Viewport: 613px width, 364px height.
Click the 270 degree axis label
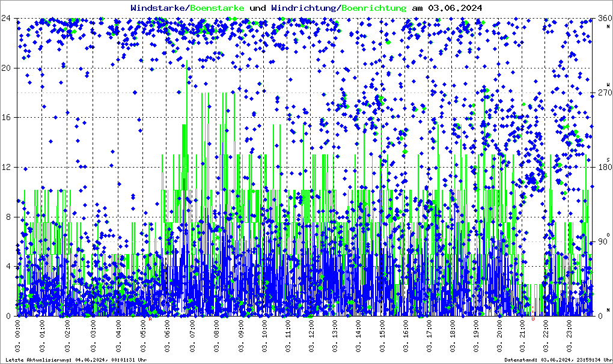tap(605, 93)
